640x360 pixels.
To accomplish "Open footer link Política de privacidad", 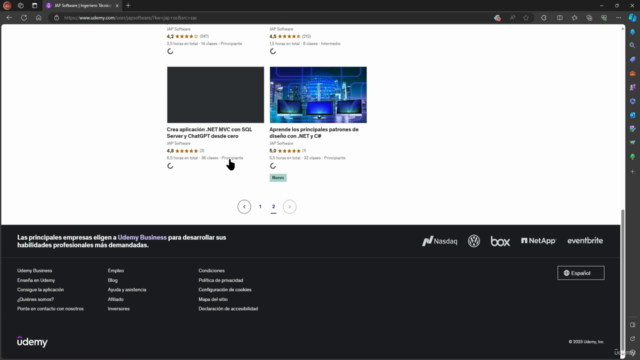I will pyautogui.click(x=221, y=280).
